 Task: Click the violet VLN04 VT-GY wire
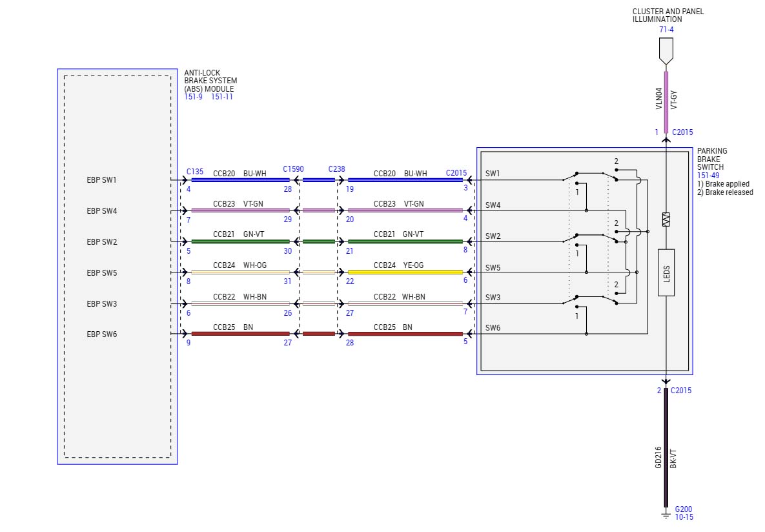[666, 100]
